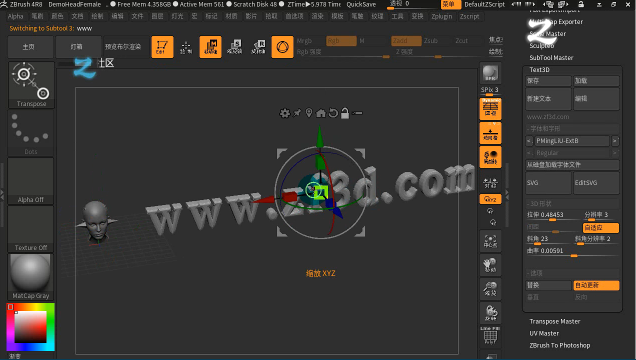Select the Rotate mode icon marked R
The image size is (636, 360).
click(x=258, y=47)
